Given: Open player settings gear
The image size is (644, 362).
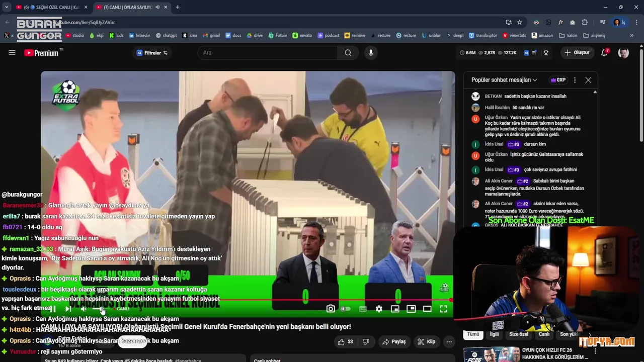Looking at the screenshot, I should coord(379,309).
